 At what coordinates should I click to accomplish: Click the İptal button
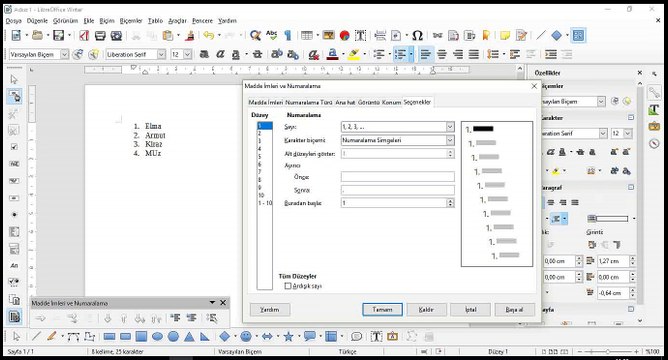pos(470,310)
